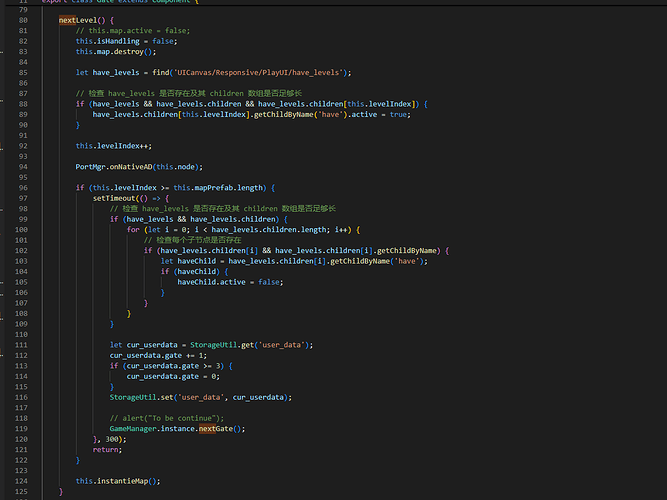Viewport: 667px width, 500px height.
Task: Click 'PortMgr.onNativeAD(this.node);' on line 94
Action: click(x=139, y=167)
